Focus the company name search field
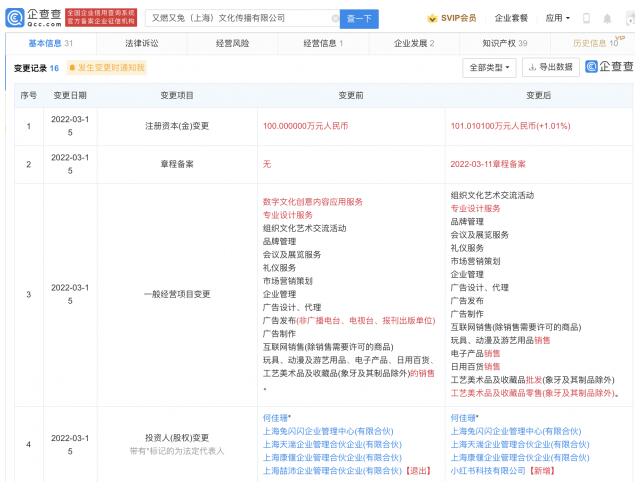Viewport: 644px width, 500px height. click(242, 18)
